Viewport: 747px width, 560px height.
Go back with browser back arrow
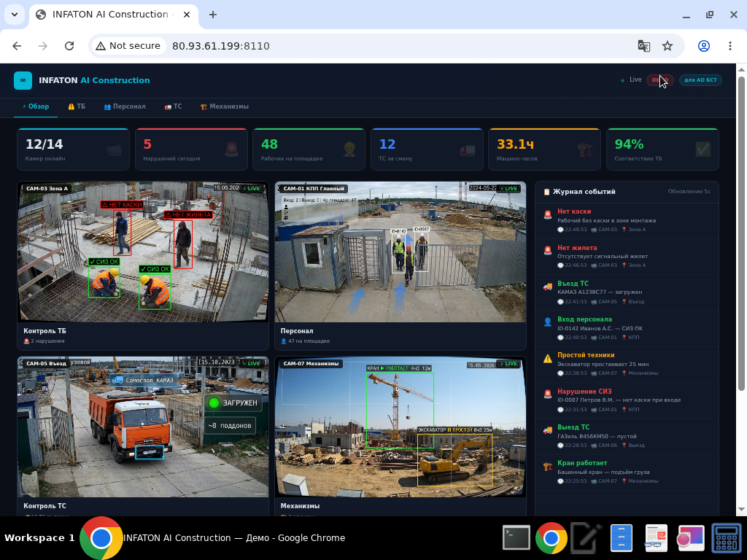[x=18, y=46]
